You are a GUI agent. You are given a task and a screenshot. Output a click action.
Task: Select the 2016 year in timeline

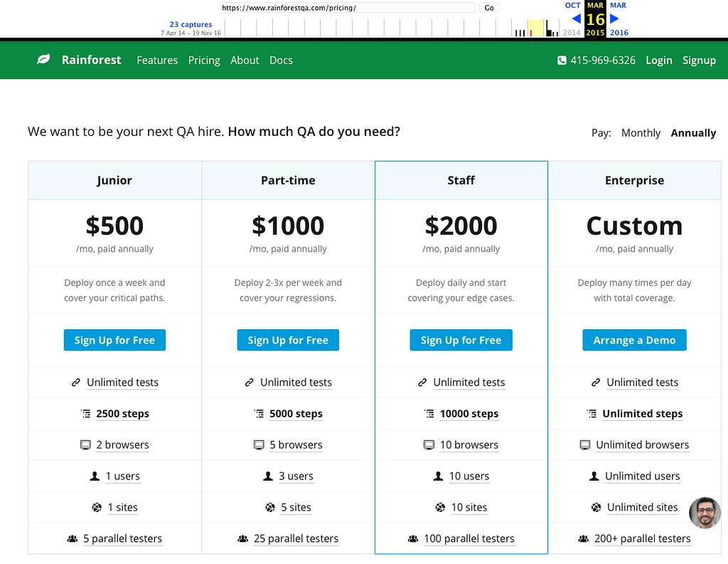[x=619, y=33]
